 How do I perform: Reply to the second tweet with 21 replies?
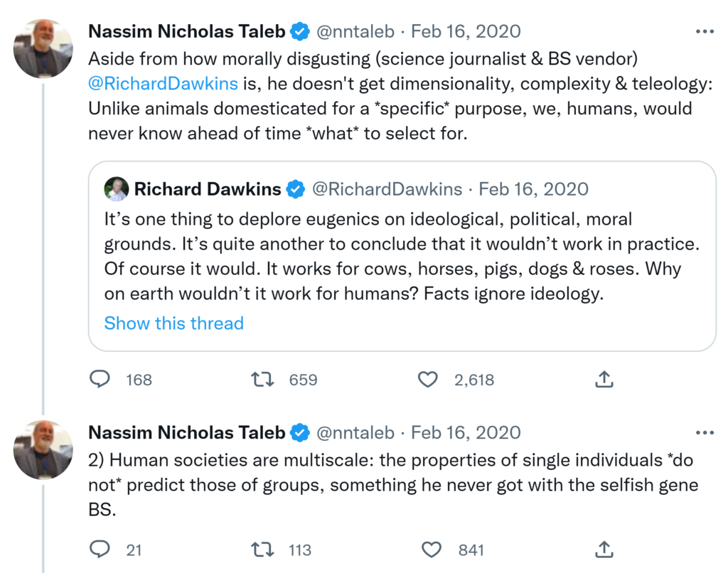100,550
